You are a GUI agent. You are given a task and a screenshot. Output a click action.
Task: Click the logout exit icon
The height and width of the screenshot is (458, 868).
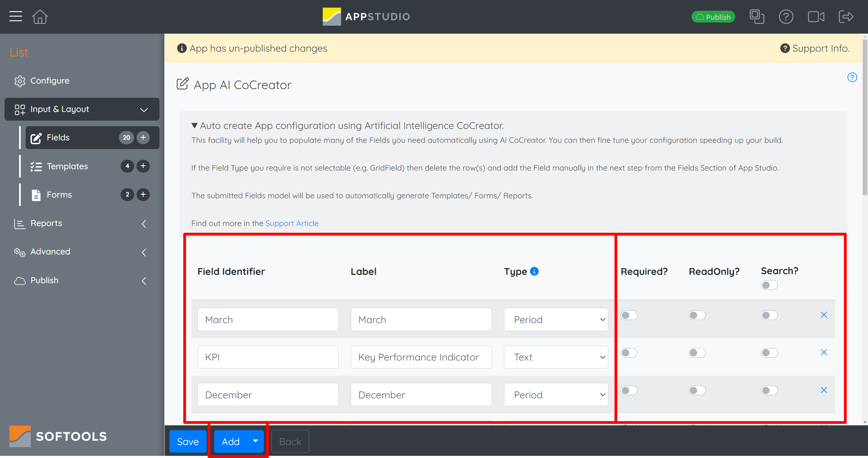[x=846, y=17]
